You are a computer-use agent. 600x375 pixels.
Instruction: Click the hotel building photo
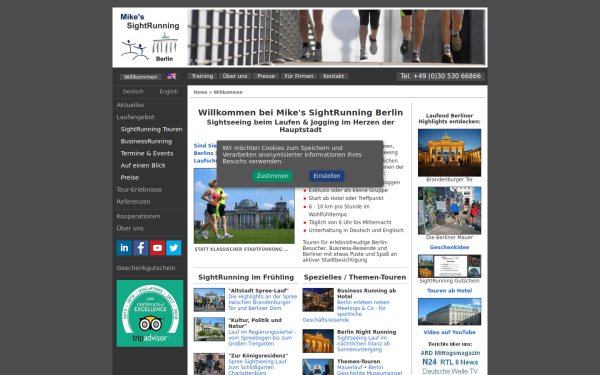pos(449,311)
